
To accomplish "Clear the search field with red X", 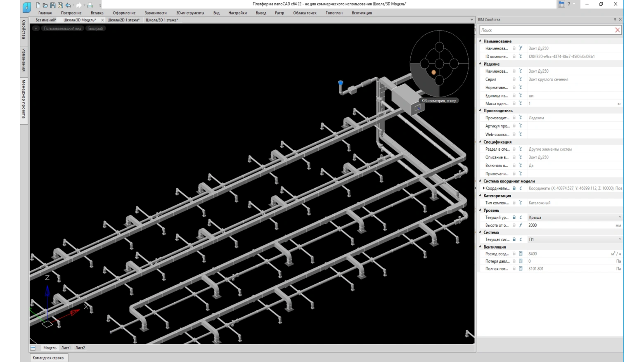I will pos(617,30).
